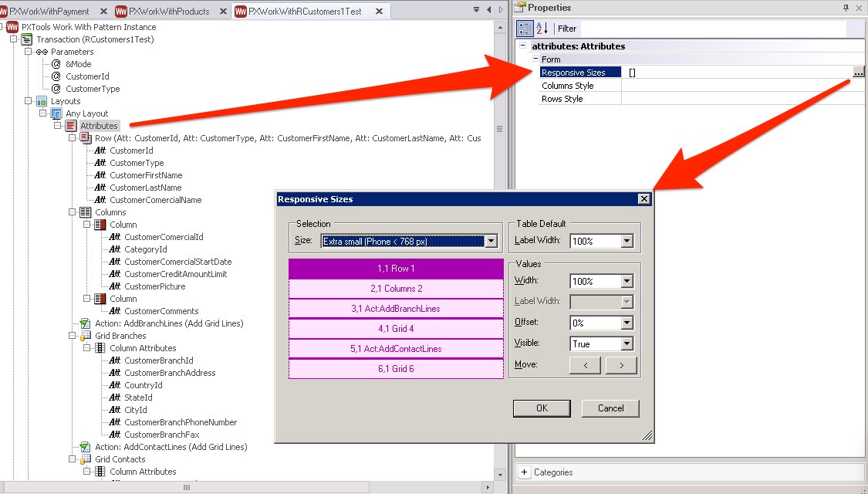Select the CustomerComercialName attribute
Image resolution: width=868 pixels, height=494 pixels.
(156, 200)
